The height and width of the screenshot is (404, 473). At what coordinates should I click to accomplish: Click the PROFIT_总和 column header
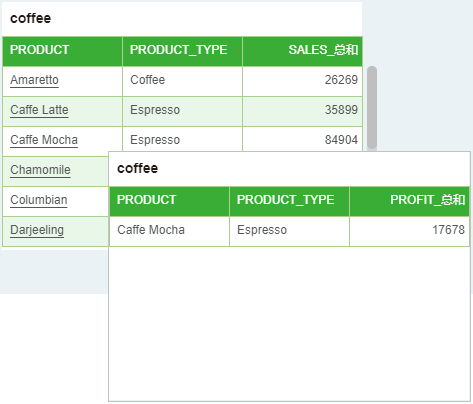[410, 201]
